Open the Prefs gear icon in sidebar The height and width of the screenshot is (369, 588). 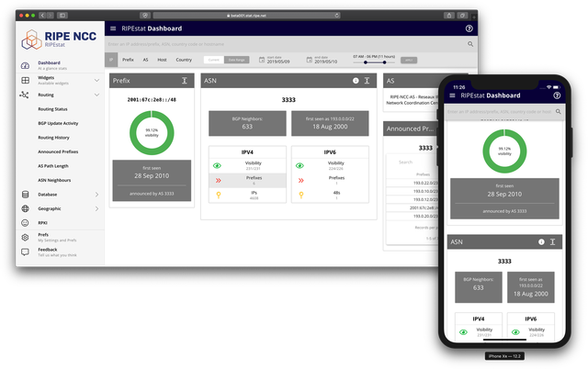click(x=25, y=237)
